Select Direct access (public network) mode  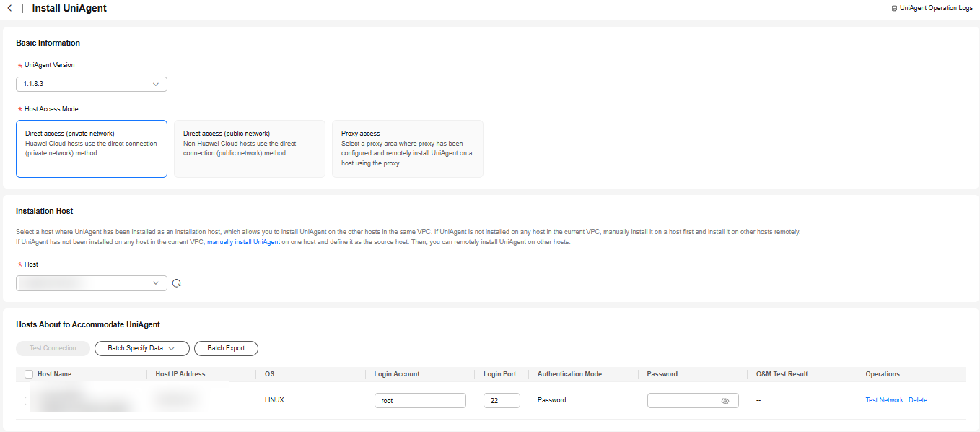[250, 149]
